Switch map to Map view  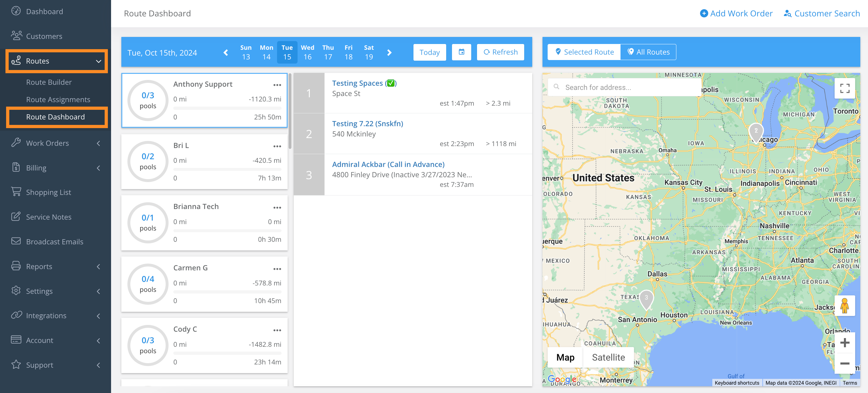click(565, 357)
